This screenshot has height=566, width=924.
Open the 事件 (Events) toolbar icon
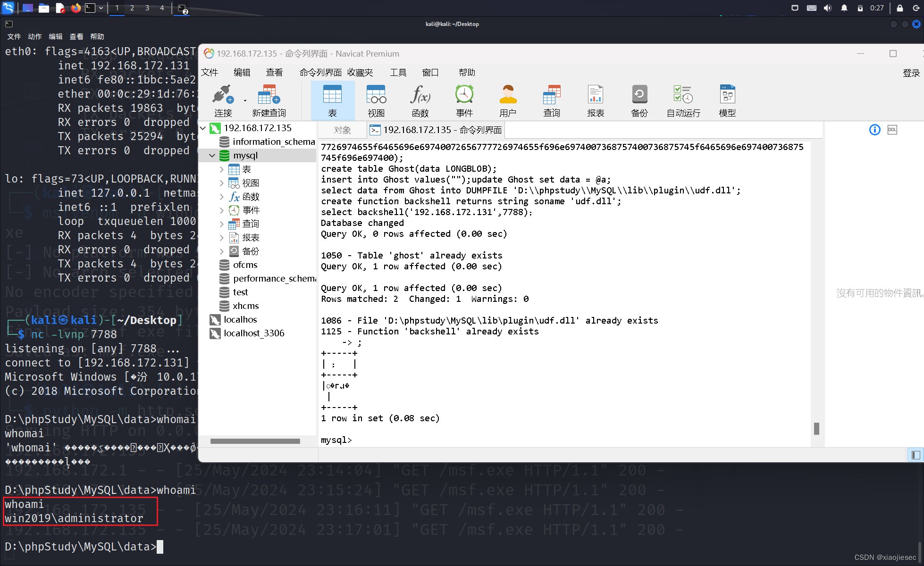click(x=464, y=99)
